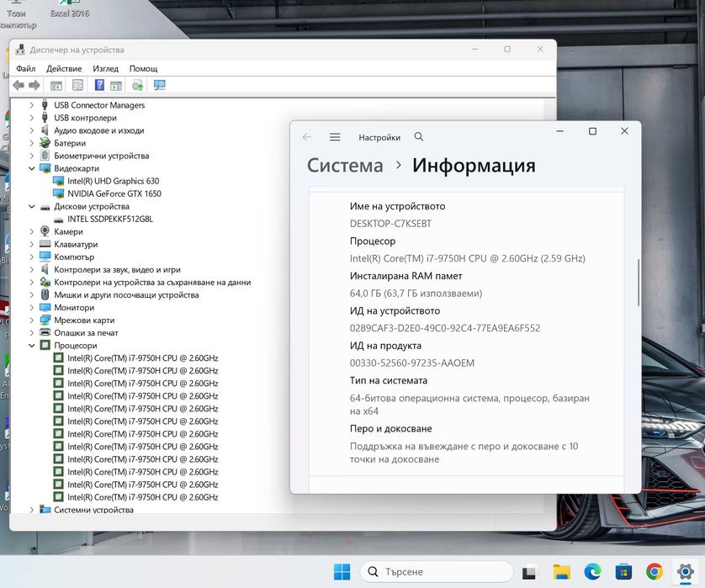705x588 pixels.
Task: Expand the Мрежови карти node
Action: [32, 320]
